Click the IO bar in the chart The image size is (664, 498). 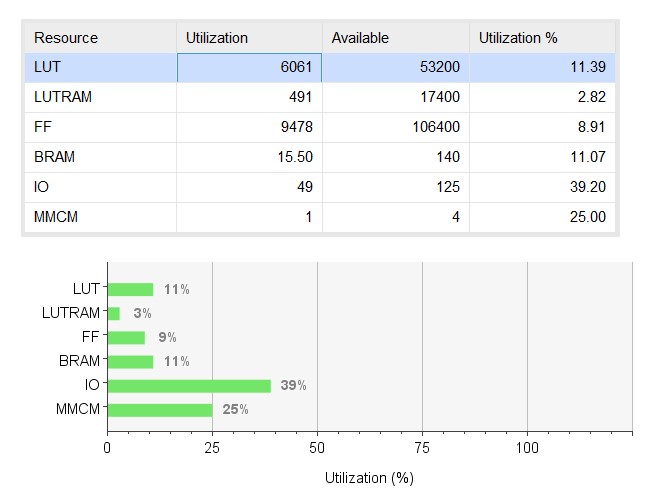[189, 386]
